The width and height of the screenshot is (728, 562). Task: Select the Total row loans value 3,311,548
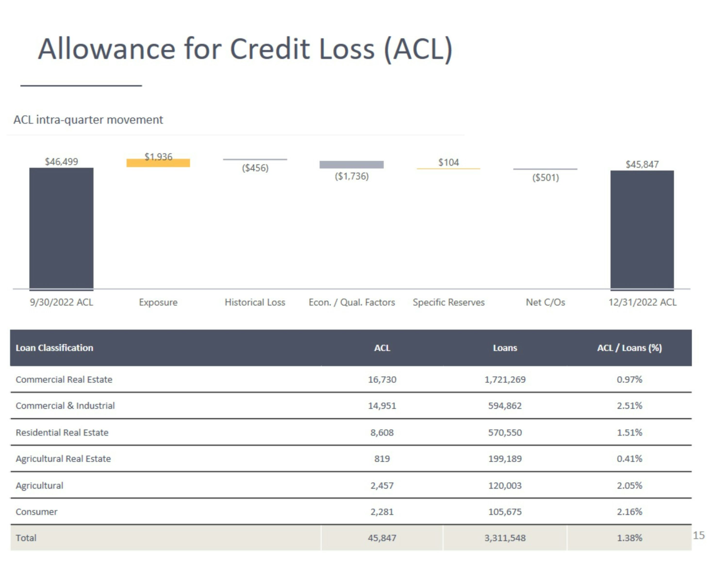click(x=505, y=538)
